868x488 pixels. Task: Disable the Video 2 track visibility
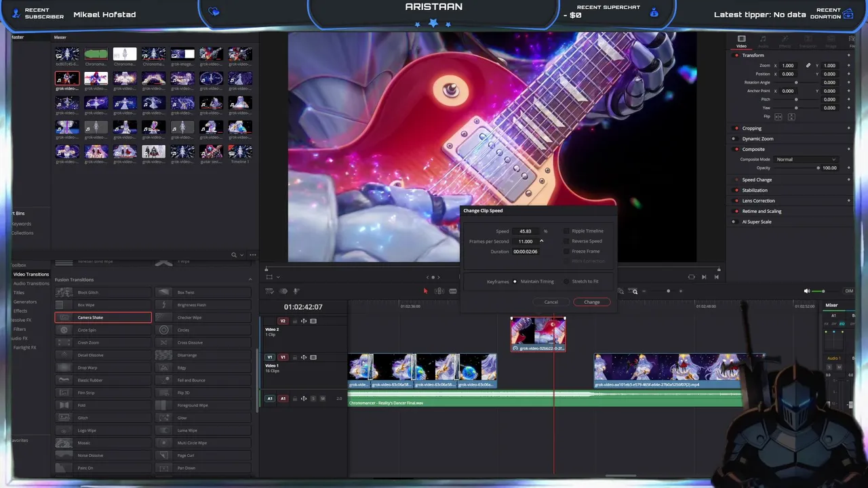click(x=313, y=321)
